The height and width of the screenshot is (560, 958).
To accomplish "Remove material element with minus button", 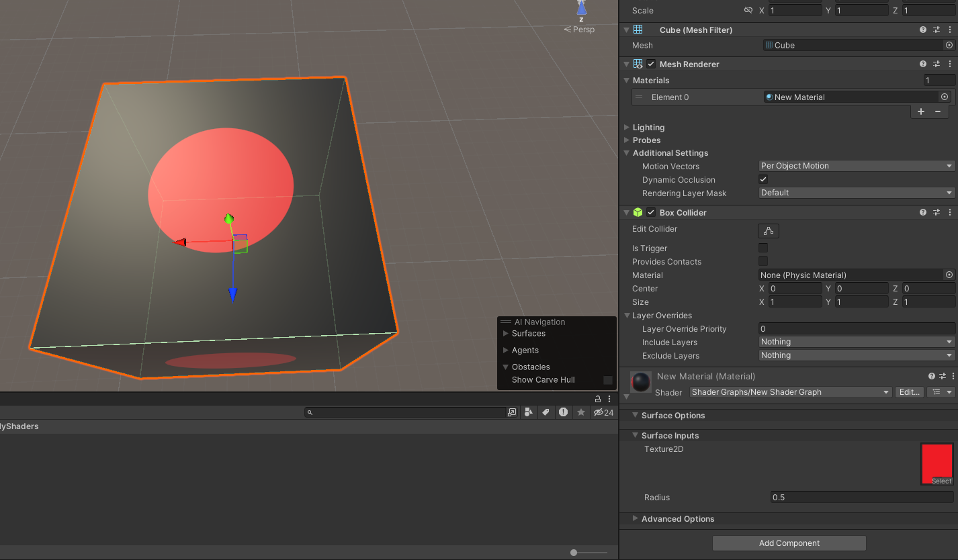I will 938,111.
